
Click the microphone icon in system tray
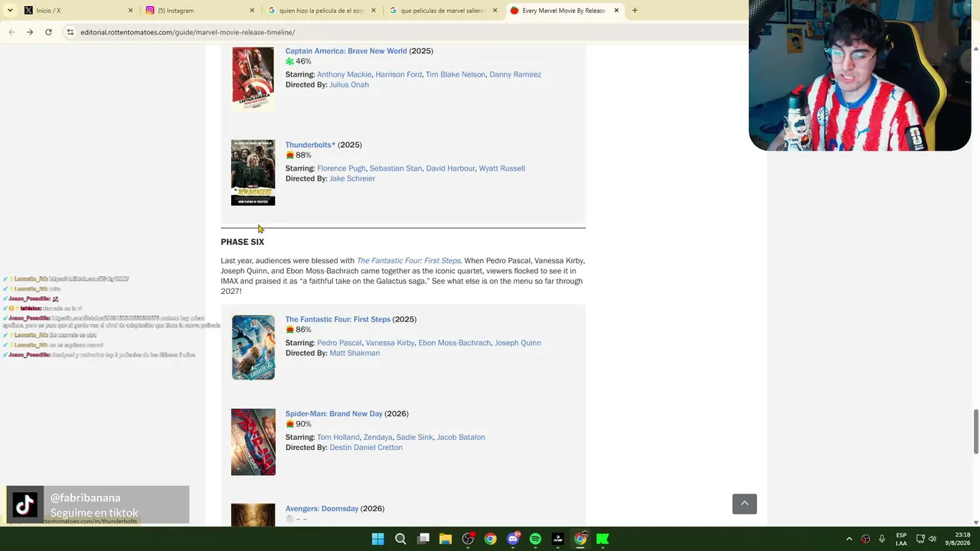[x=882, y=539]
